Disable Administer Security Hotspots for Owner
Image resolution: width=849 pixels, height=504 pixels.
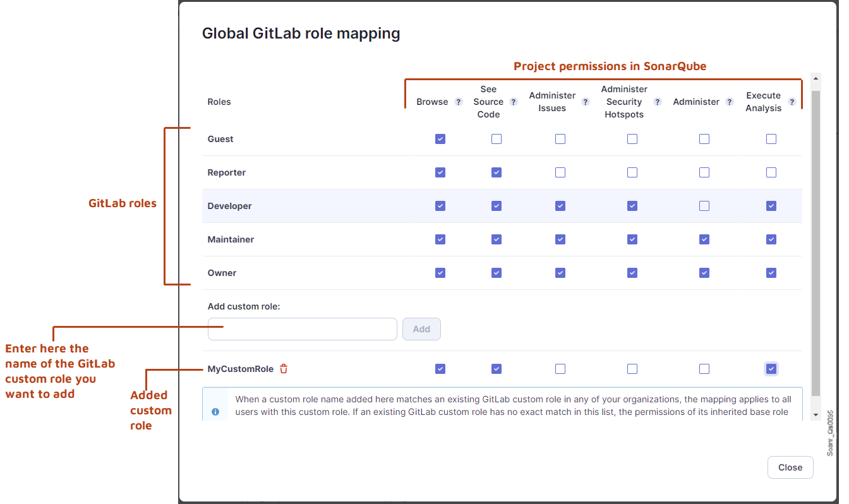[x=632, y=273]
